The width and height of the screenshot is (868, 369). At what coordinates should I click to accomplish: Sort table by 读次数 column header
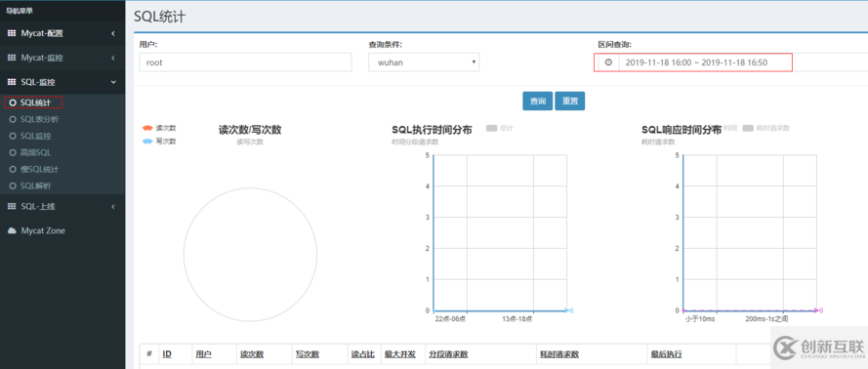click(x=252, y=354)
